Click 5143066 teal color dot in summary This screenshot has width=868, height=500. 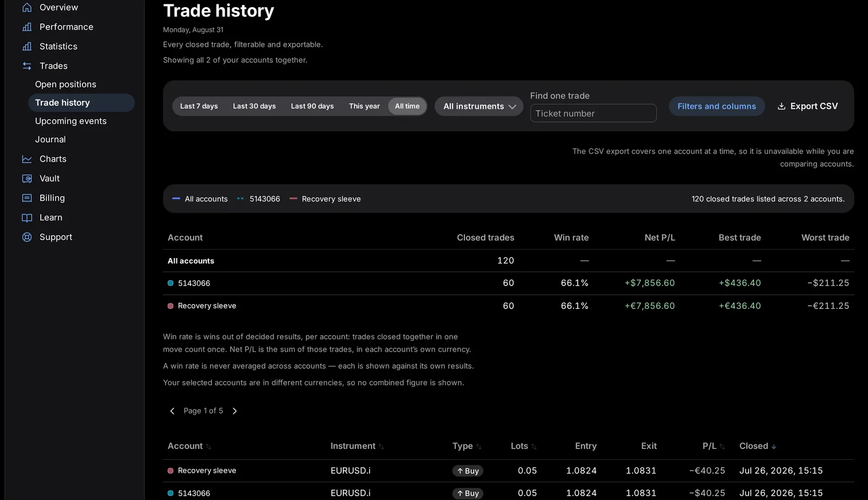[x=171, y=283]
